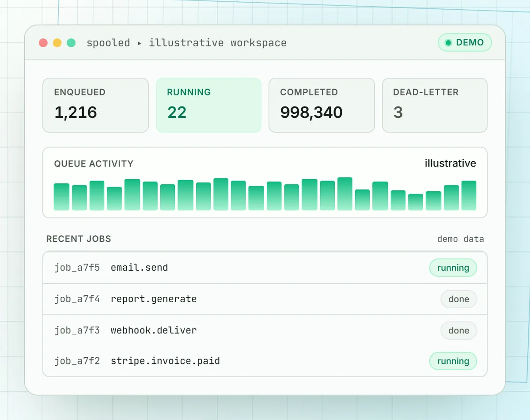Open the DEAD-LETTER 3 stat card

point(435,105)
